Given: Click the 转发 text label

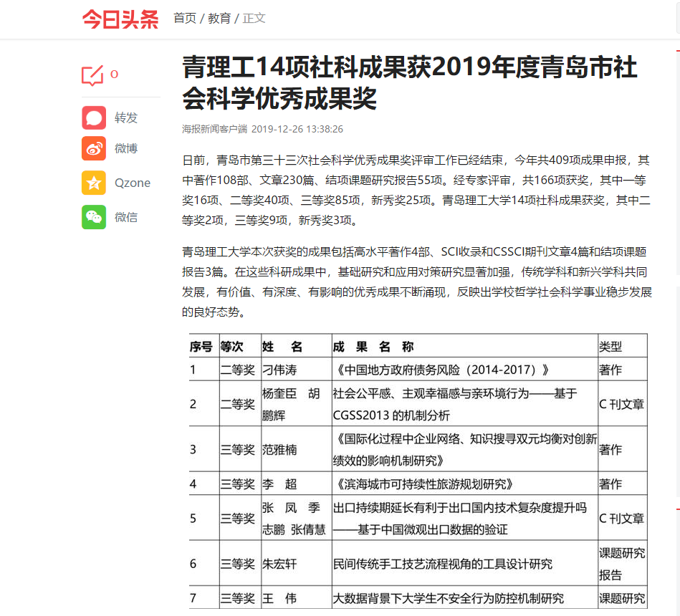Looking at the screenshot, I should pos(126,117).
